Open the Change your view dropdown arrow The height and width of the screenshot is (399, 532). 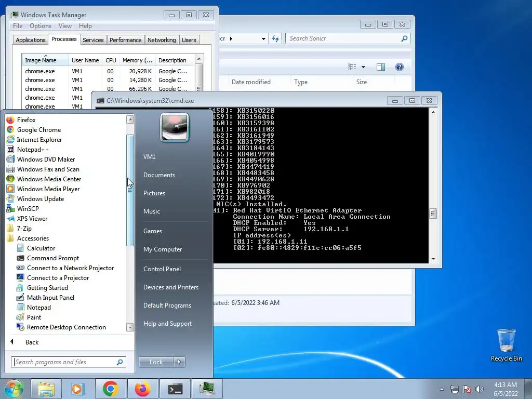point(363,67)
